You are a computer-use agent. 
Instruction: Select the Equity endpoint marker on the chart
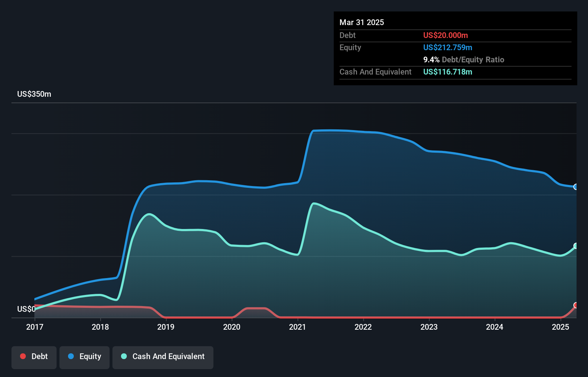576,187
